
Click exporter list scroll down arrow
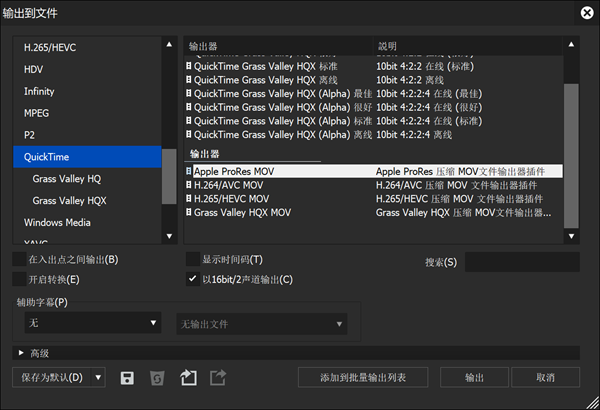571,236
